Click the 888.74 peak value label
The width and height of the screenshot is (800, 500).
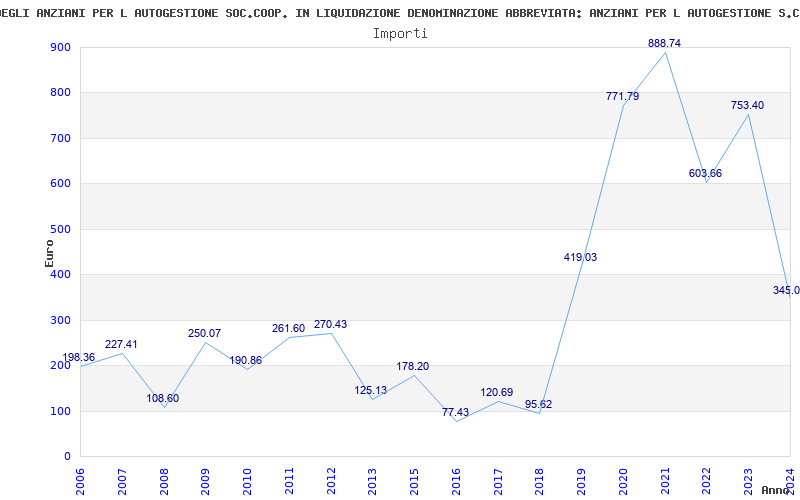point(664,44)
